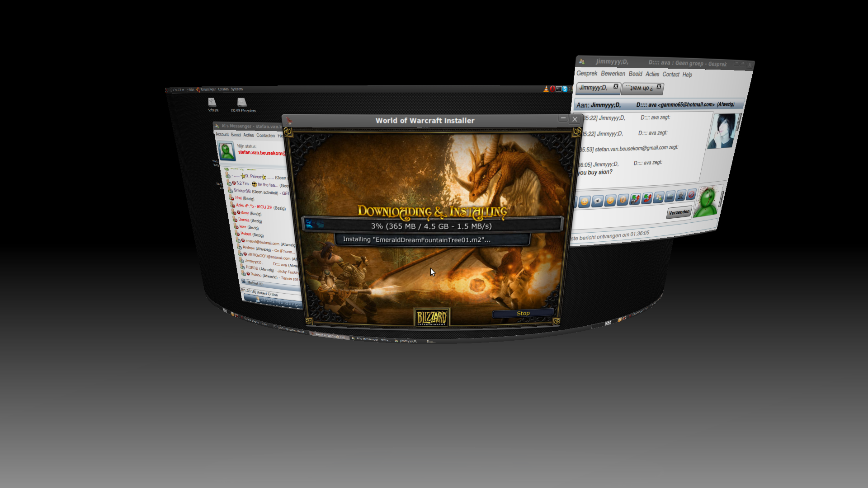Image resolution: width=868 pixels, height=488 pixels.
Task: Close the upside-down 'oh wait' chat tab
Action: pyautogui.click(x=659, y=87)
